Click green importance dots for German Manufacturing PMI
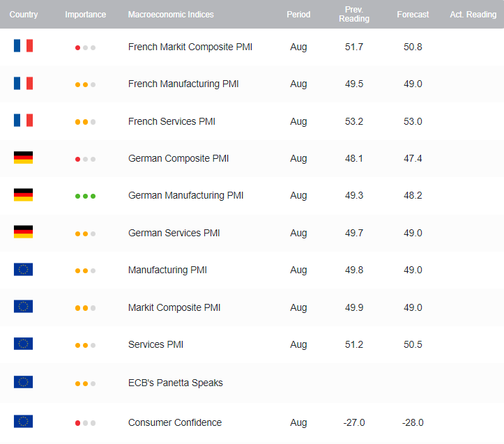Image resolution: width=504 pixels, height=444 pixels. click(85, 196)
